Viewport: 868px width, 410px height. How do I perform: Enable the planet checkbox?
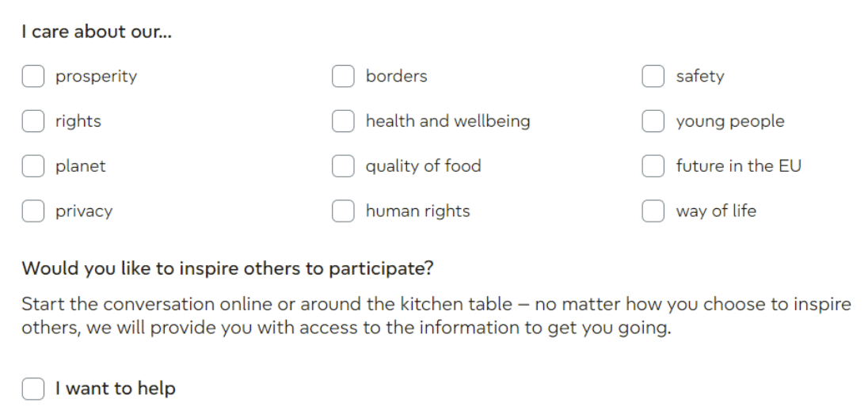point(32,166)
